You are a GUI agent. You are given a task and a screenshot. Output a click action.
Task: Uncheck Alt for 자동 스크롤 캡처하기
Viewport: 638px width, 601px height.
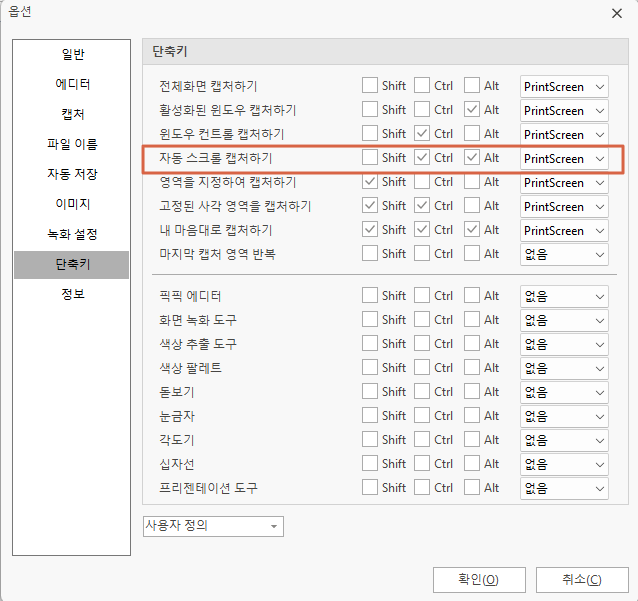472,157
